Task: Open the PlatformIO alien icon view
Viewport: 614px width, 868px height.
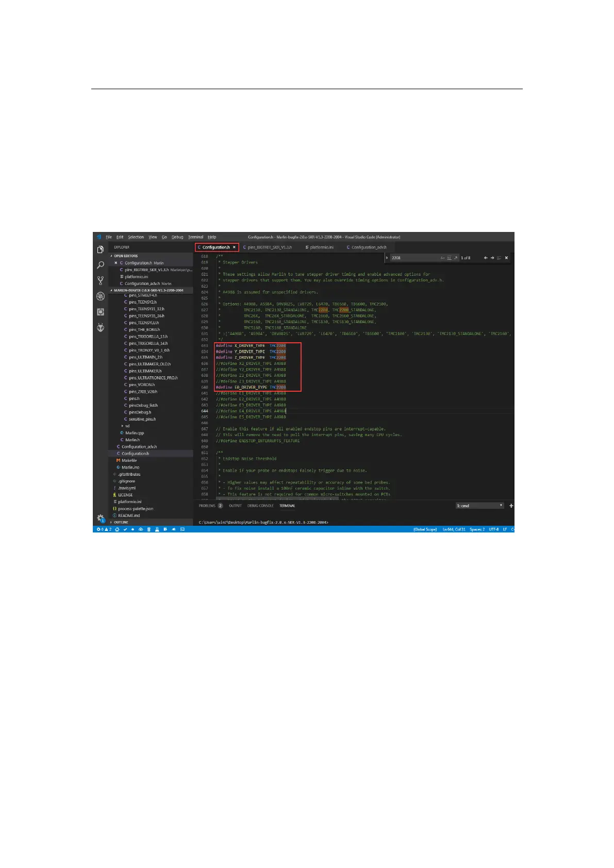Action: tap(101, 327)
